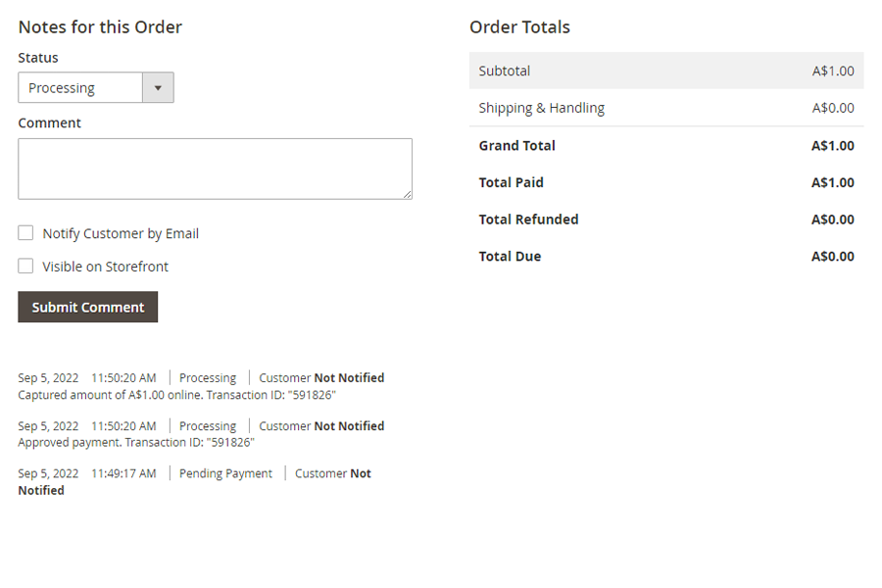This screenshot has height=588, width=882.
Task: Click inside the Comment text area
Action: [x=215, y=169]
